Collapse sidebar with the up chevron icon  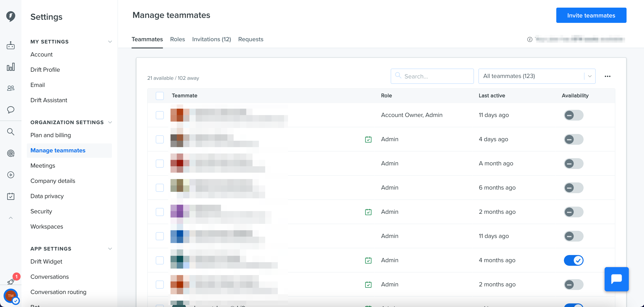(11, 218)
